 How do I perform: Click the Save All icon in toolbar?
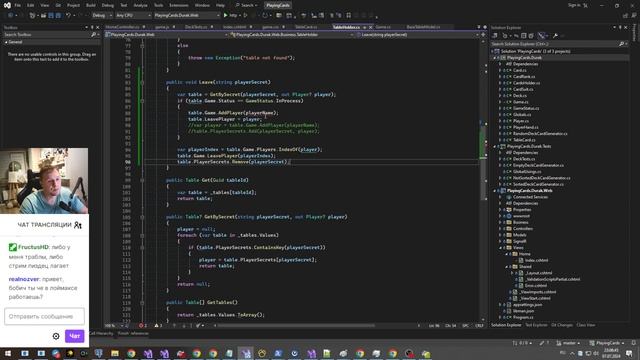(x=58, y=15)
